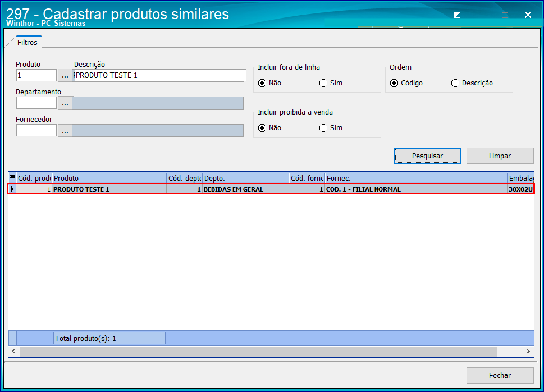Click the Fechar button

click(500, 375)
